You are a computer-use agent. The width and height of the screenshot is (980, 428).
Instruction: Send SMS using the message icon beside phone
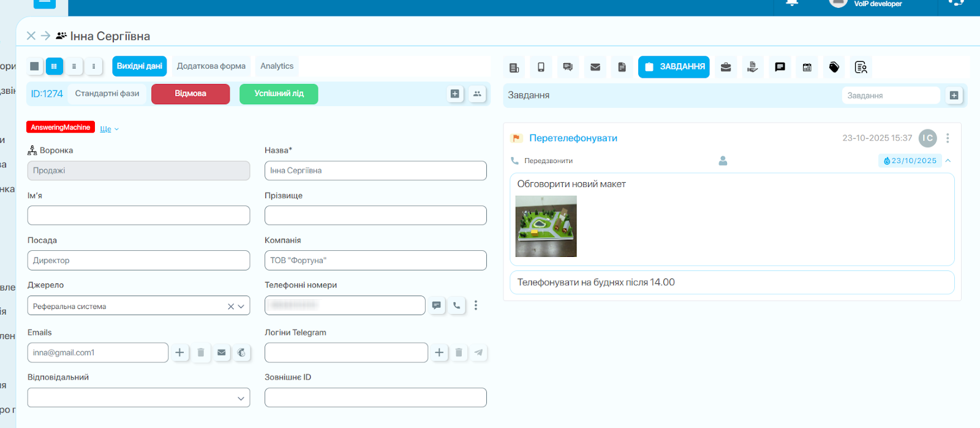pos(436,305)
